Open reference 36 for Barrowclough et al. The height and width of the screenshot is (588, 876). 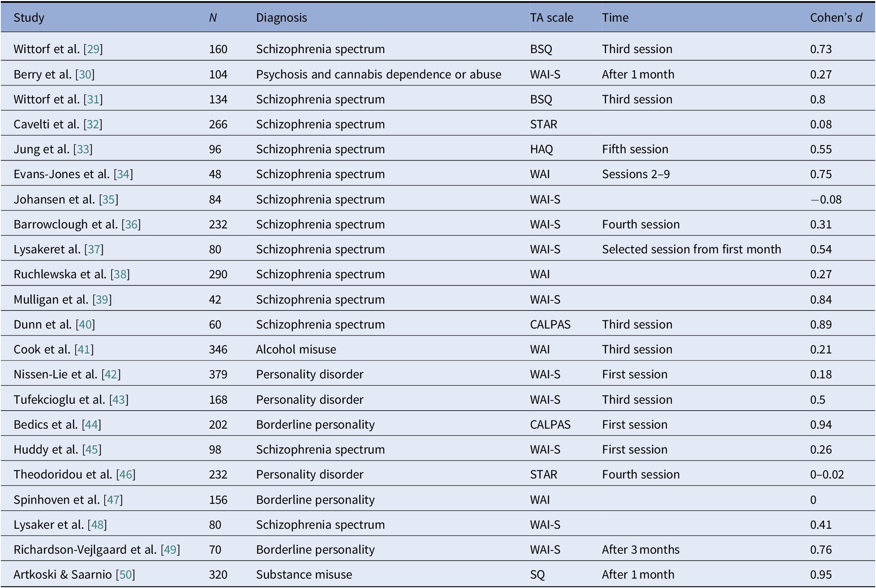coord(131,224)
